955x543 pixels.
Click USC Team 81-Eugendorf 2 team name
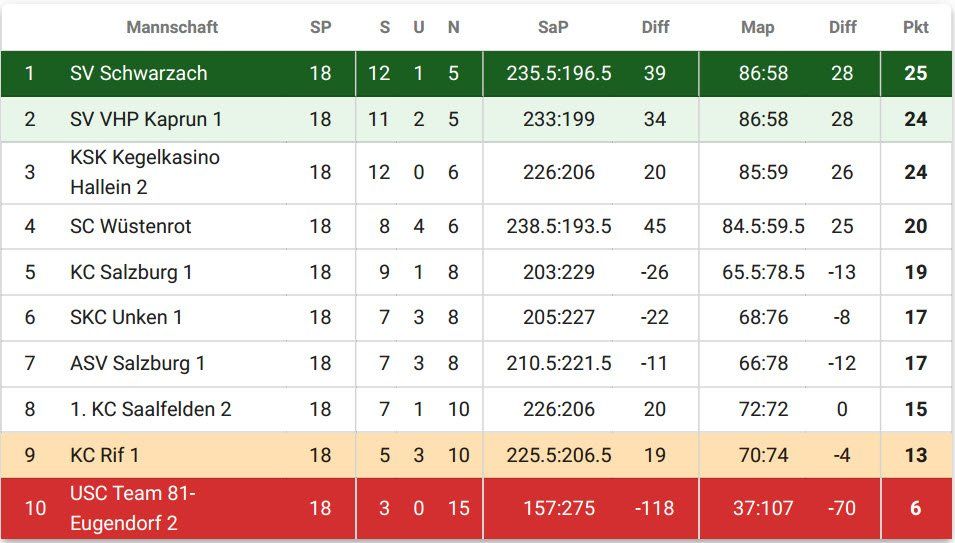(132, 507)
